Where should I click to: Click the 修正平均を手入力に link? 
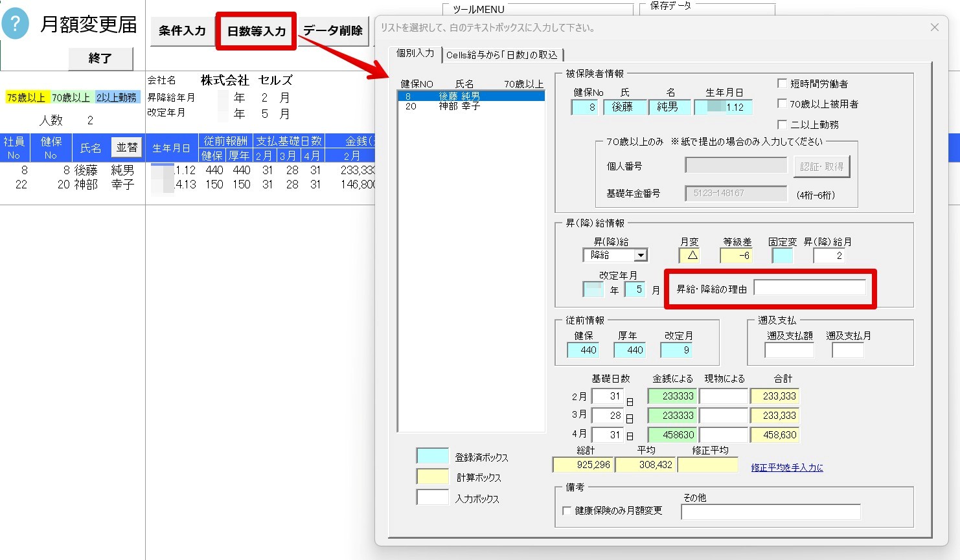[x=787, y=467]
